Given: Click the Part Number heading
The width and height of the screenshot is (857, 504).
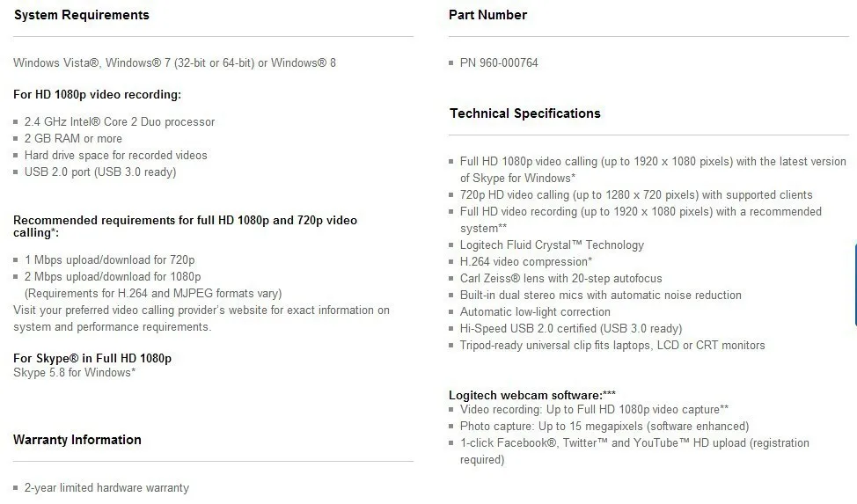Looking at the screenshot, I should [x=487, y=15].
